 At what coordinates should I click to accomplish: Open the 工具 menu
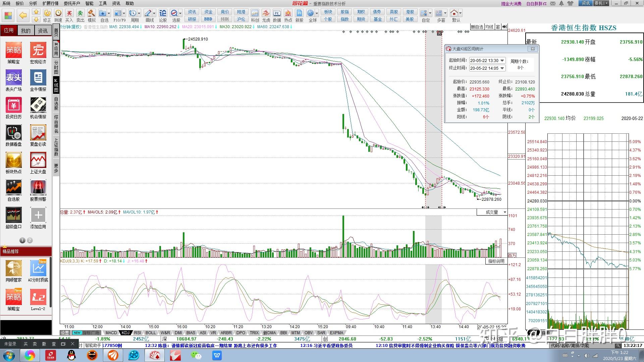click(x=103, y=3)
